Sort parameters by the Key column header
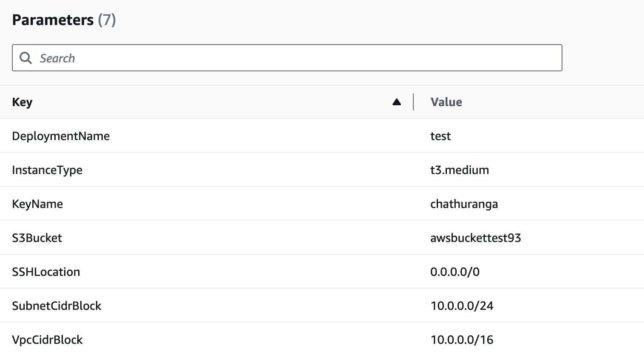 [x=22, y=102]
